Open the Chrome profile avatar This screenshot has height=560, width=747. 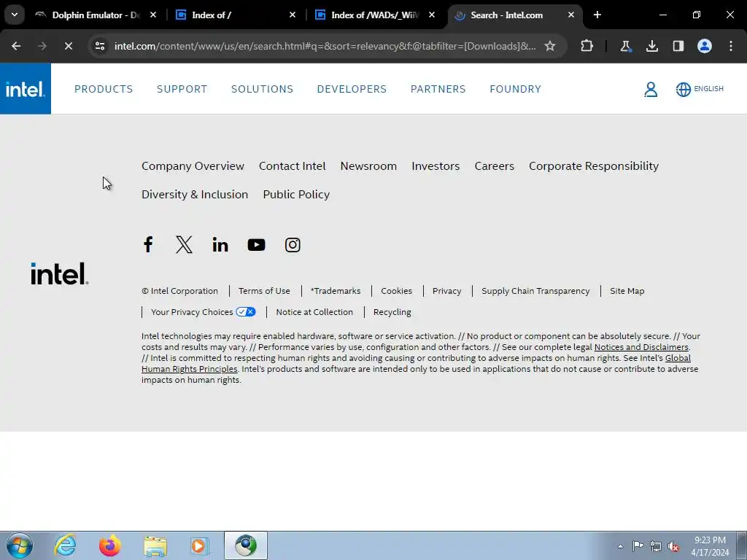[705, 46]
